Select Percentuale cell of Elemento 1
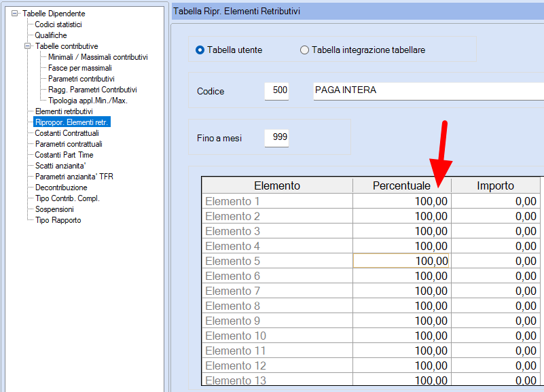Viewport: 544px width, 392px height. [402, 201]
